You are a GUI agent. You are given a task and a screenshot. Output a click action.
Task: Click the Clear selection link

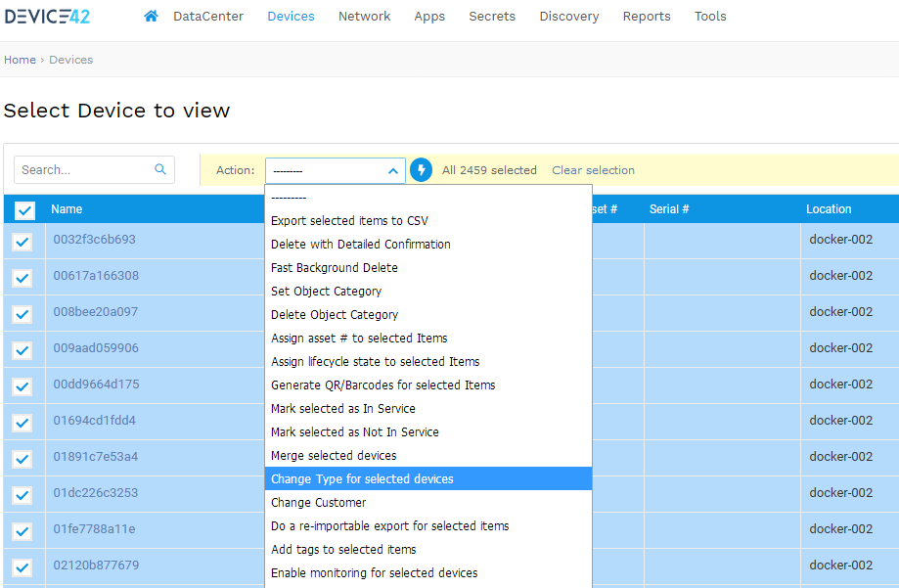pyautogui.click(x=593, y=170)
